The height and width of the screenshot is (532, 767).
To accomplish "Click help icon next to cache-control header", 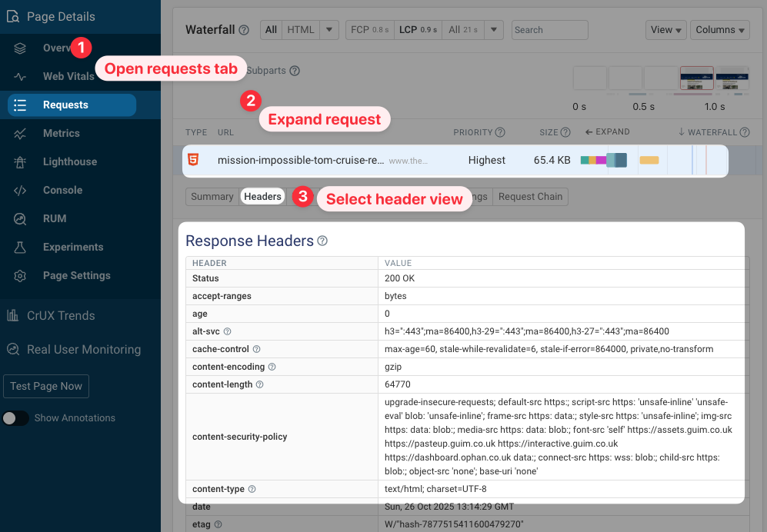I will [x=257, y=349].
